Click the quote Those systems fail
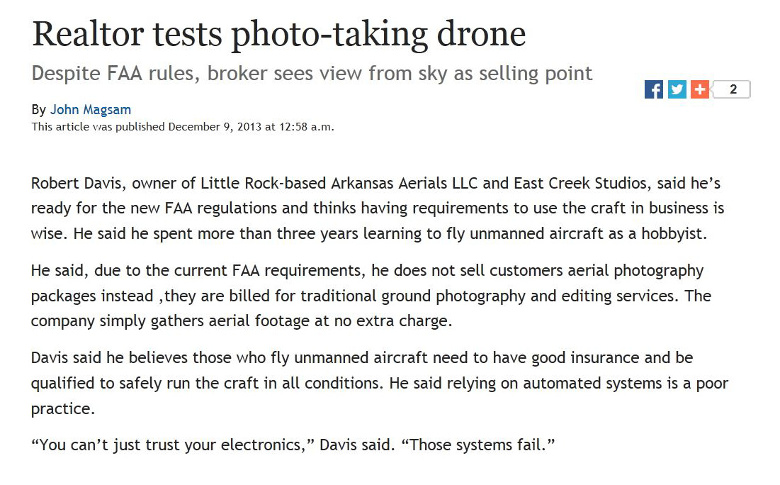Image resolution: width=780 pixels, height=485 pixels. (477, 444)
